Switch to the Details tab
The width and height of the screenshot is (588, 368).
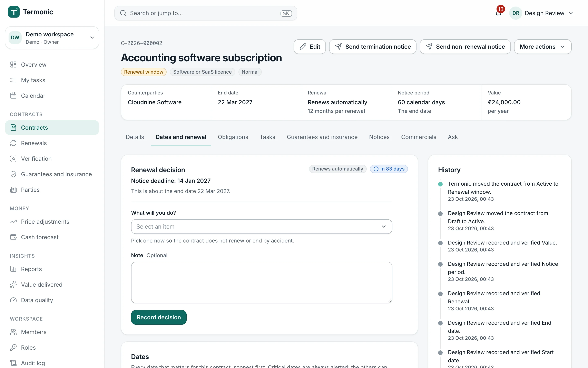pyautogui.click(x=135, y=137)
